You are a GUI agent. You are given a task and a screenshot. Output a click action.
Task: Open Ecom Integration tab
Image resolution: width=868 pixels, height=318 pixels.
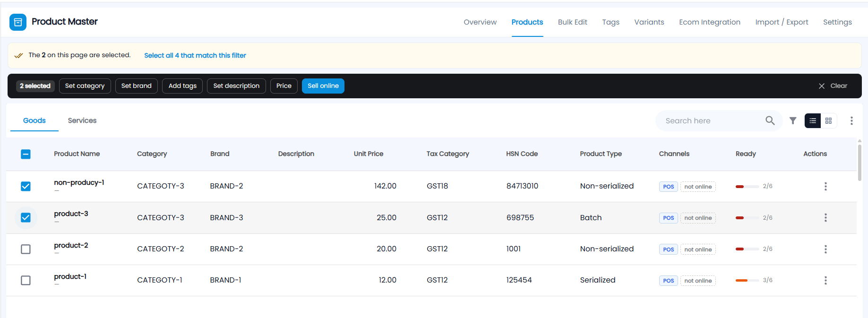[710, 22]
